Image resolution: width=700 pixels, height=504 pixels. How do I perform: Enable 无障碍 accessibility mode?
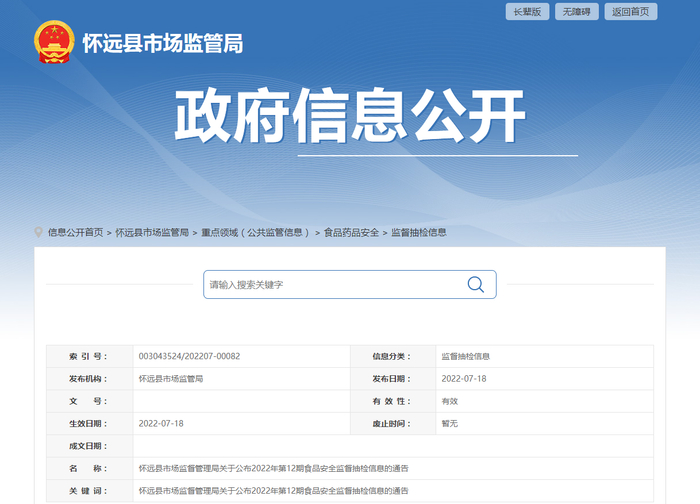point(576,12)
